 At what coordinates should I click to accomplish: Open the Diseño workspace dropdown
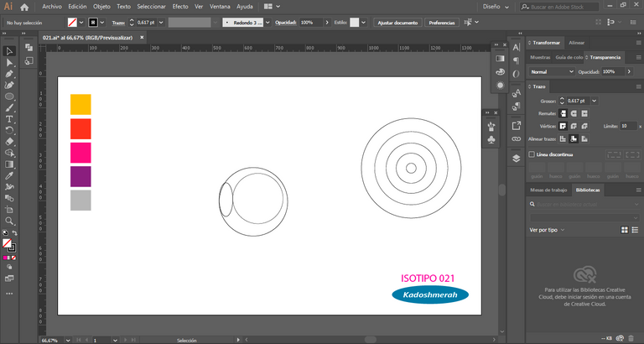tap(496, 7)
